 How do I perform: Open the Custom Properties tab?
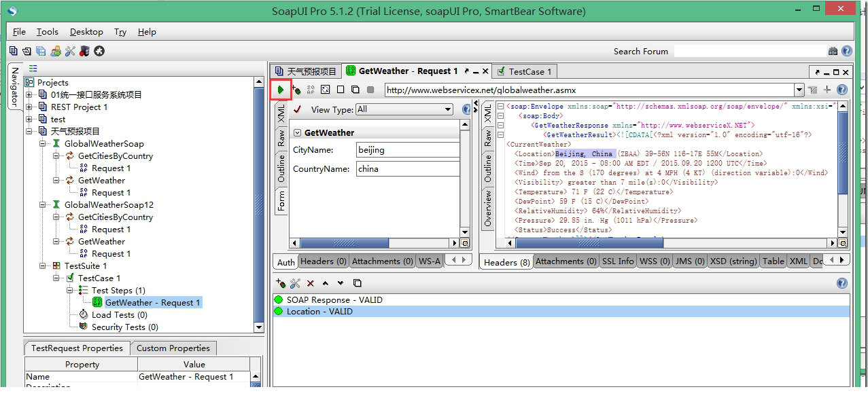click(173, 348)
